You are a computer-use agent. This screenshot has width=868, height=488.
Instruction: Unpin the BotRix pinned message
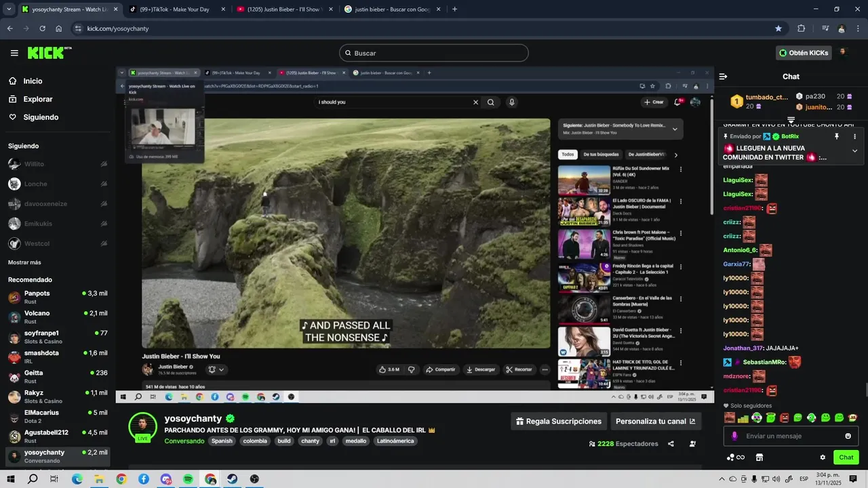837,136
